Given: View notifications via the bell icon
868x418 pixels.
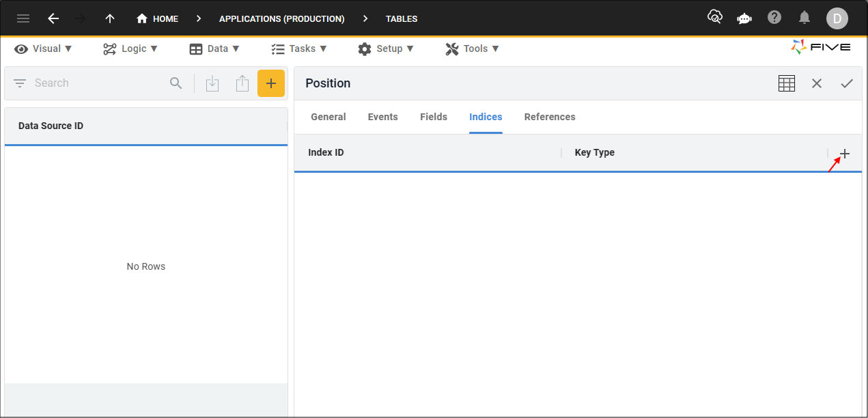Looking at the screenshot, I should [804, 18].
